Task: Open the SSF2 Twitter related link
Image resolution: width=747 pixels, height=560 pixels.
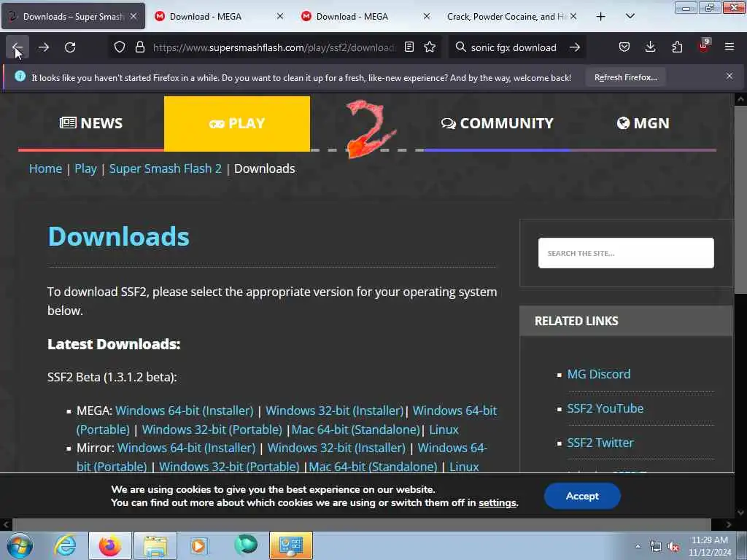Action: pos(600,443)
